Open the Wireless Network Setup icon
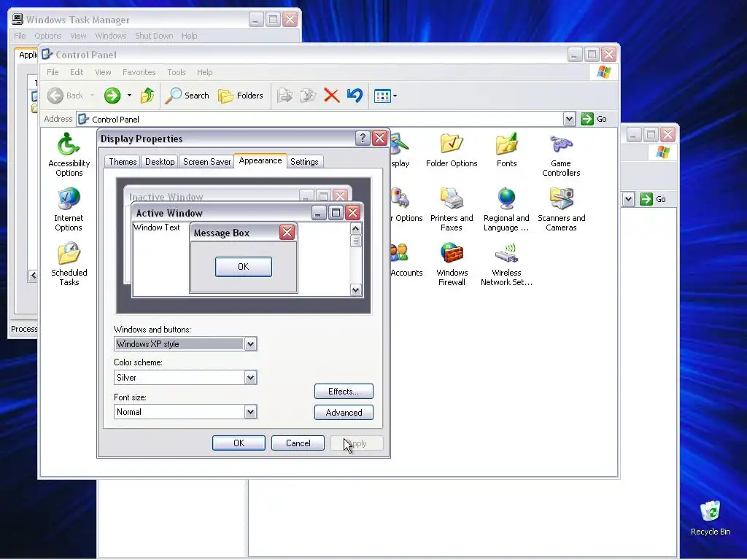 (506, 264)
